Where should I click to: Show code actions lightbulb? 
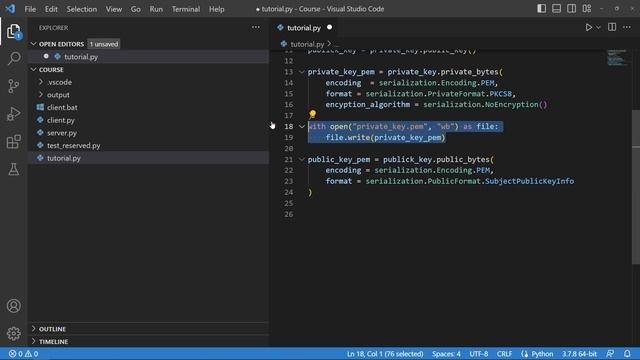[313, 114]
